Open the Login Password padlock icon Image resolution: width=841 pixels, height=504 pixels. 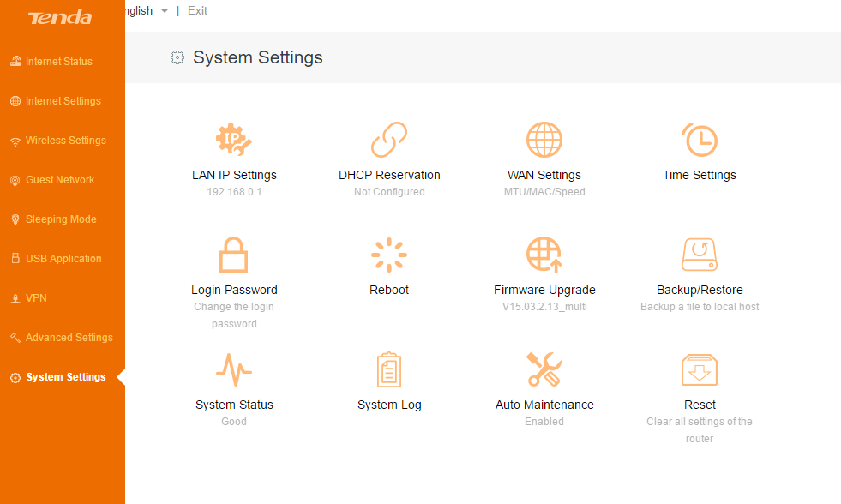[x=234, y=255]
